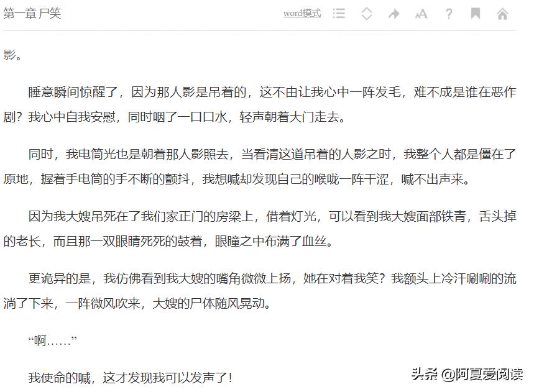Click the sentence 我使命的喊，这才发现

(131, 377)
